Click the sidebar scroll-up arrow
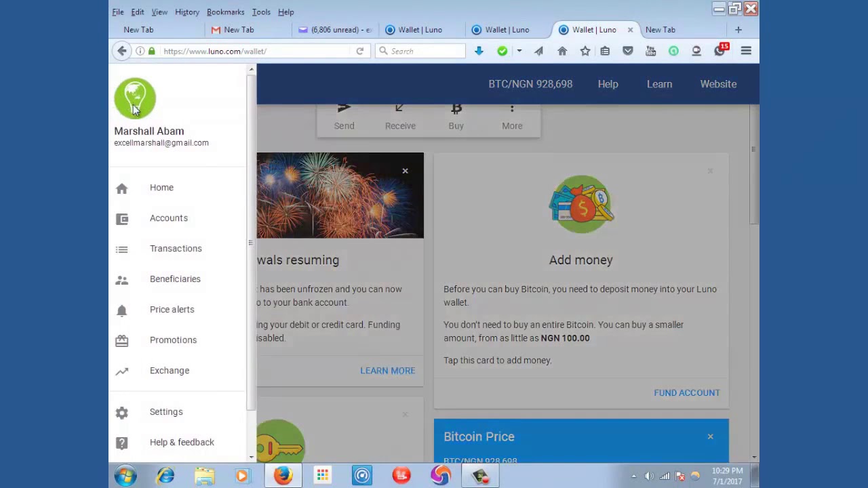This screenshot has width=868, height=488. [251, 69]
